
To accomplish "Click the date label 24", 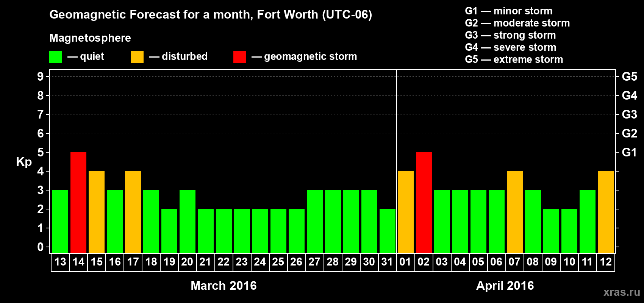I will [x=260, y=262].
